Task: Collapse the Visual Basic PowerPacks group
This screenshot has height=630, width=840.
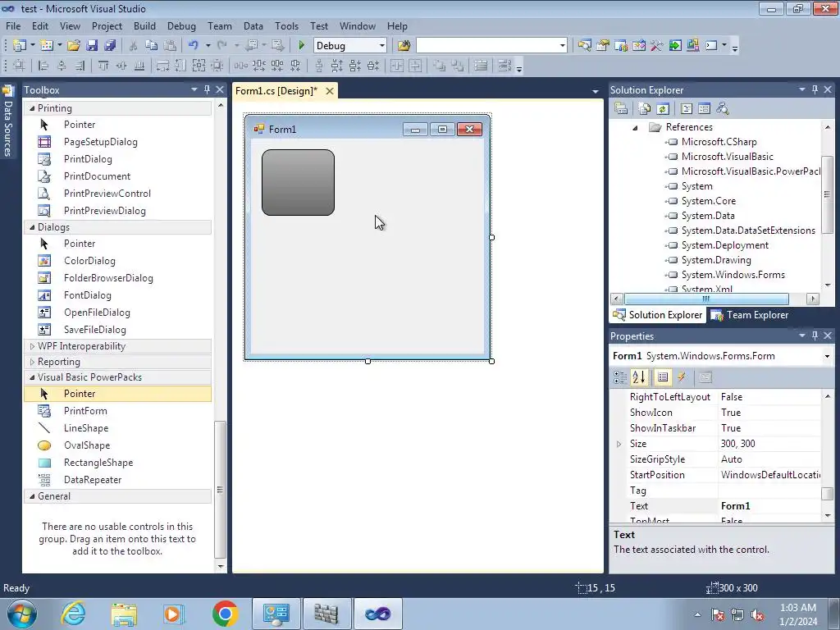Action: pos(32,377)
